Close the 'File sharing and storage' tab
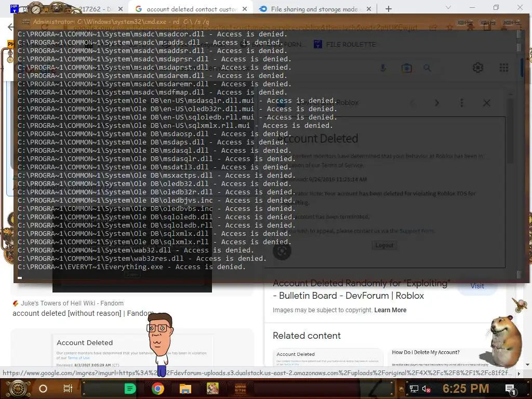 click(x=369, y=9)
